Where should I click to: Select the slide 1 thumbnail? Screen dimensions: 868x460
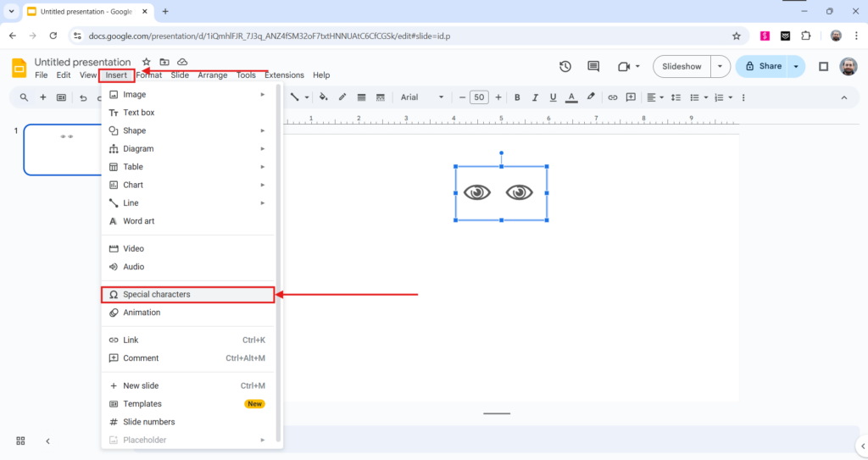[x=63, y=149]
